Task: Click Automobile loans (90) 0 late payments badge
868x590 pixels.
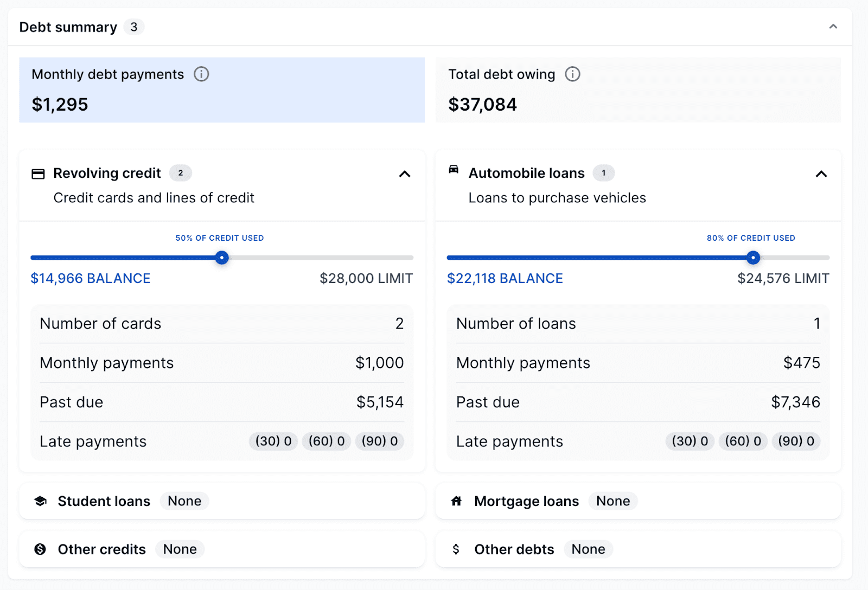Action: 796,441
